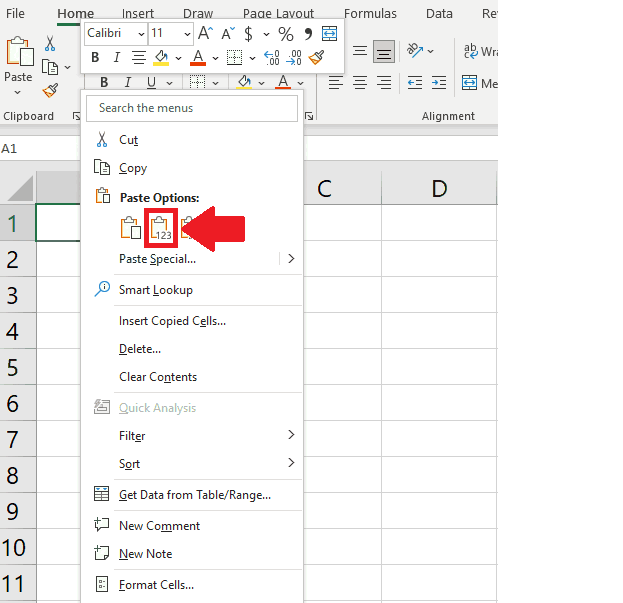This screenshot has width=623, height=603.
Task: Choose the Paste Values 123 option
Action: [x=161, y=228]
